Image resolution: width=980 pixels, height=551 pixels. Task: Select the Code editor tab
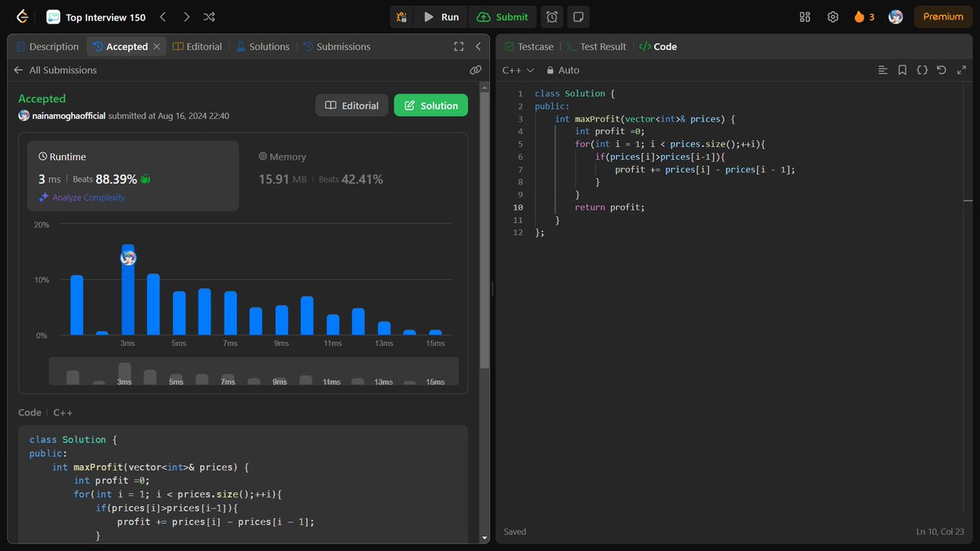click(658, 47)
